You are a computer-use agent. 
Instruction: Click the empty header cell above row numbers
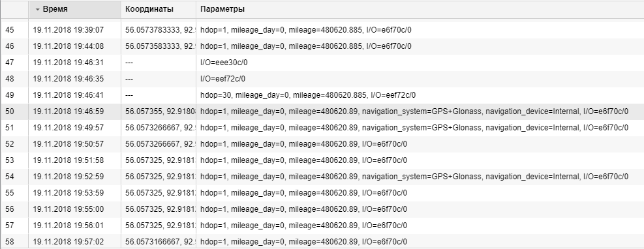(x=15, y=9)
